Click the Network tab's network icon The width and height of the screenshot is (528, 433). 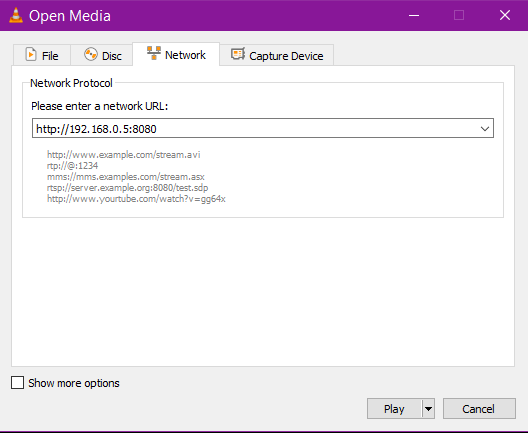pos(154,53)
